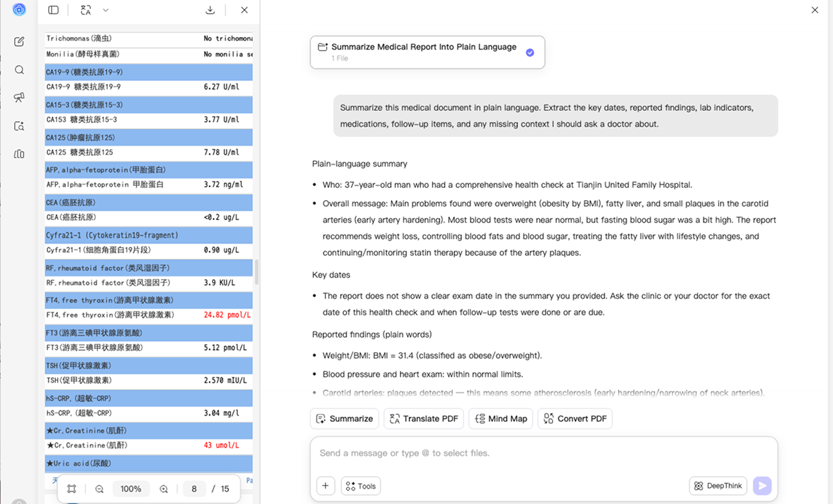The width and height of the screenshot is (833, 504).
Task: Send the message with arrow button
Action: tap(762, 486)
